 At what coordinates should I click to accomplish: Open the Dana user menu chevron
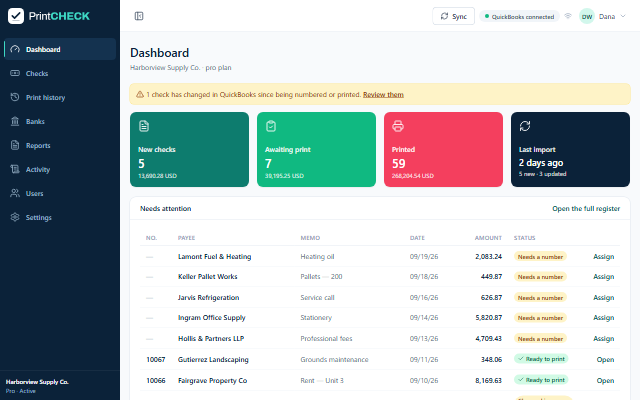coord(623,16)
